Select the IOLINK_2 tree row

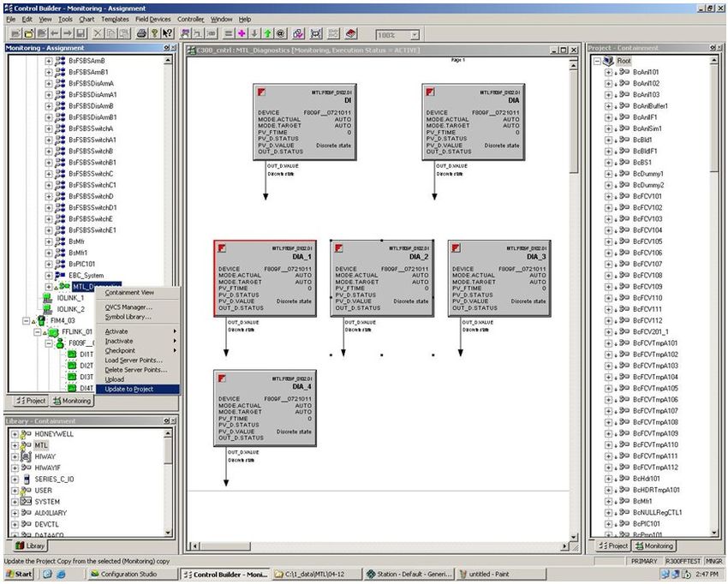point(70,309)
